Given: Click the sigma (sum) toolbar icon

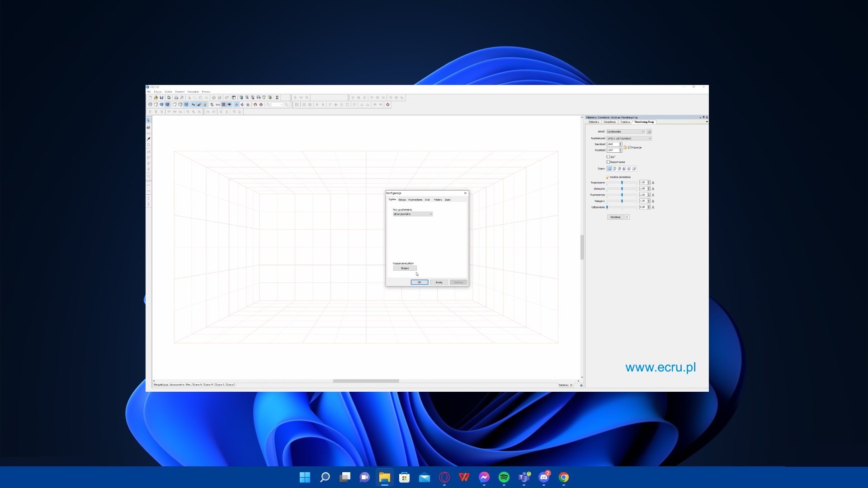Looking at the screenshot, I should [277, 98].
